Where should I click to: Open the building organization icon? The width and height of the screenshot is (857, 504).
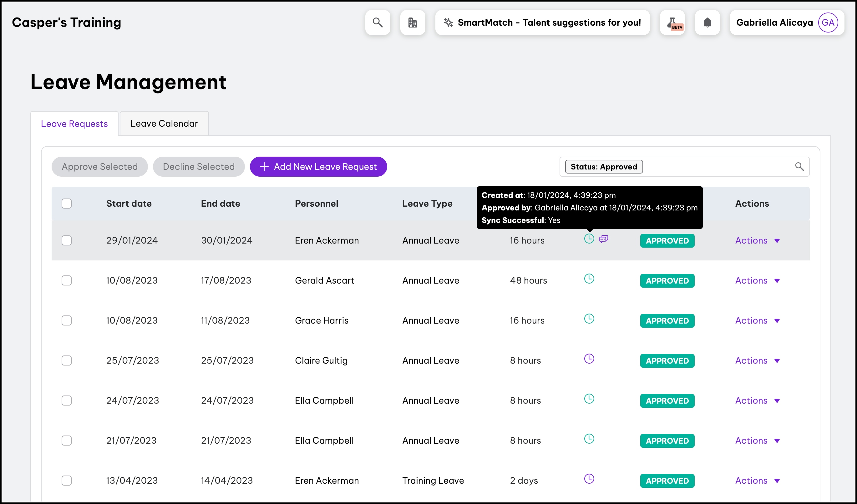tap(413, 23)
